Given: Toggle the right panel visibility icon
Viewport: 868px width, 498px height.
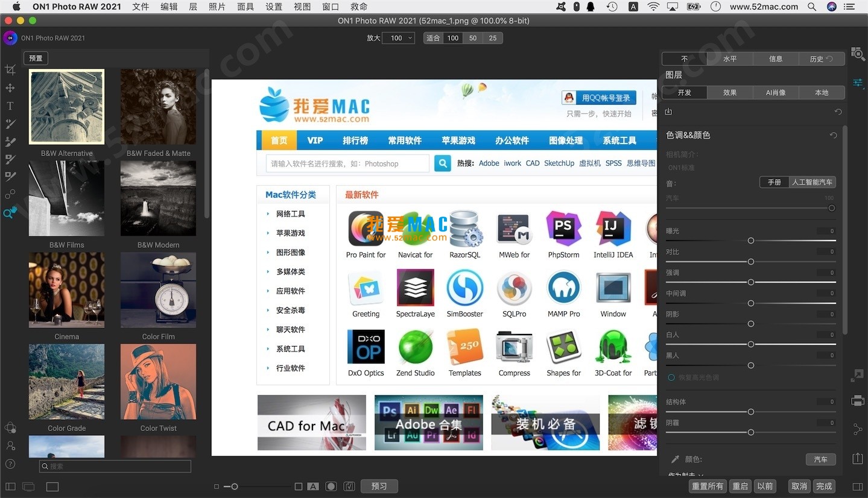Looking at the screenshot, I should click(x=858, y=487).
